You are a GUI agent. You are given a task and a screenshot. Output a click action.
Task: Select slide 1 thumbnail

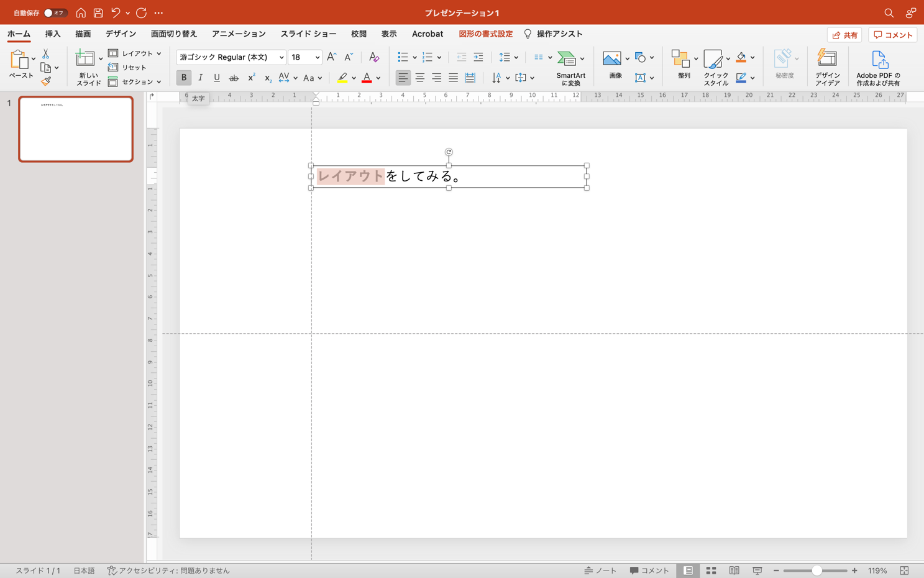tap(76, 129)
